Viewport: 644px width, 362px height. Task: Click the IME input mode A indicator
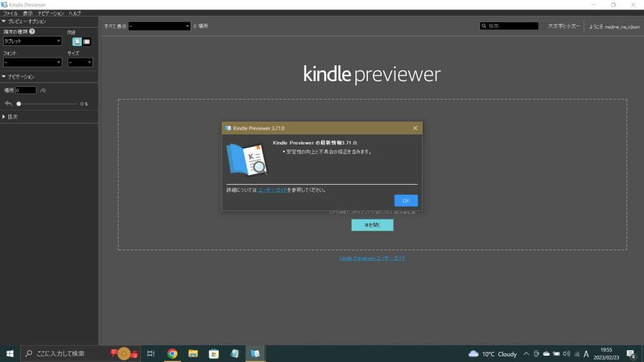(586, 354)
